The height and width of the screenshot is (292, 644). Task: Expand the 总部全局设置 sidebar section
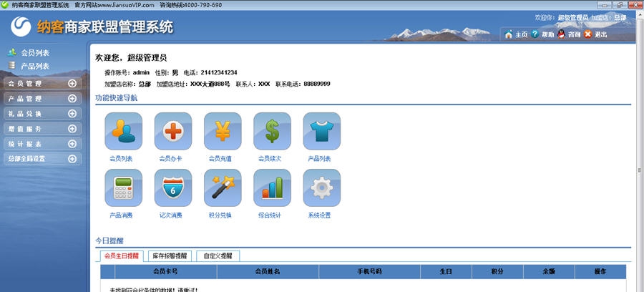pos(43,159)
